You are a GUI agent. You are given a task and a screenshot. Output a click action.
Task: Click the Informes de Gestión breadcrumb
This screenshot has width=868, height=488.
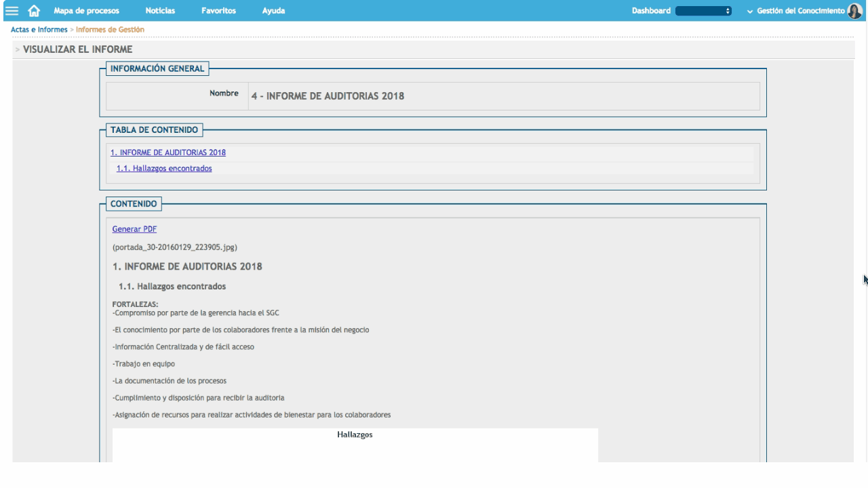tap(110, 29)
